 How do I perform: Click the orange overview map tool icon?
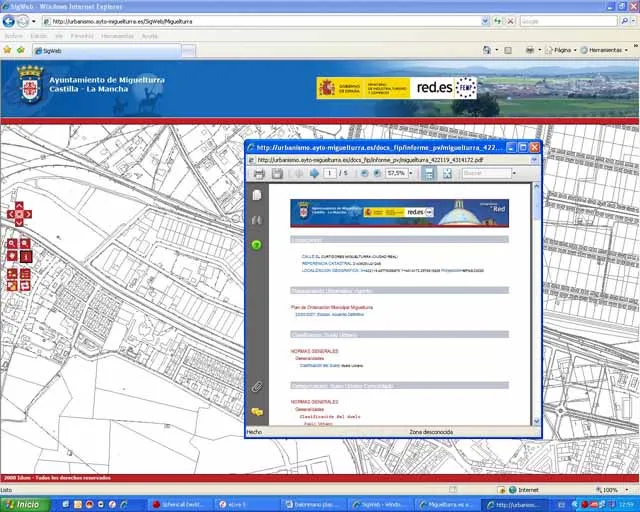pos(12,286)
